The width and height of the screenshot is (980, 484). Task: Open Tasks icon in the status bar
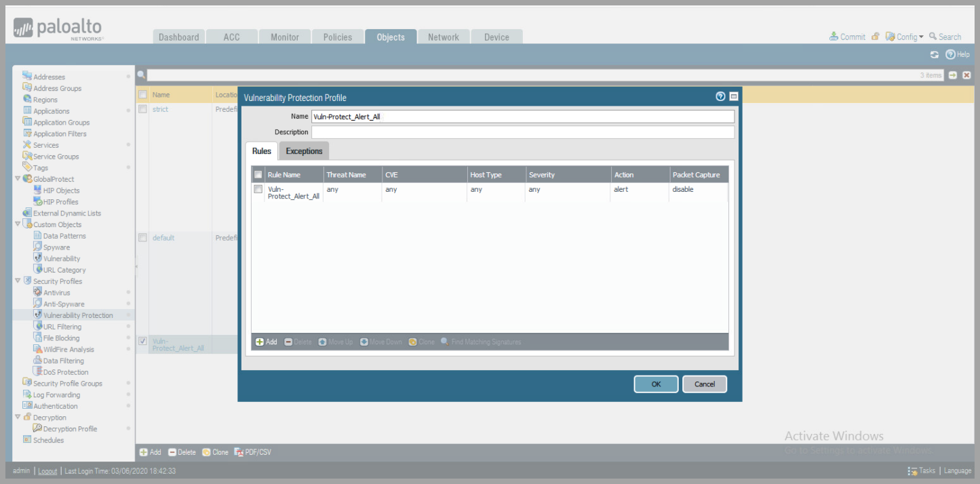coord(913,470)
